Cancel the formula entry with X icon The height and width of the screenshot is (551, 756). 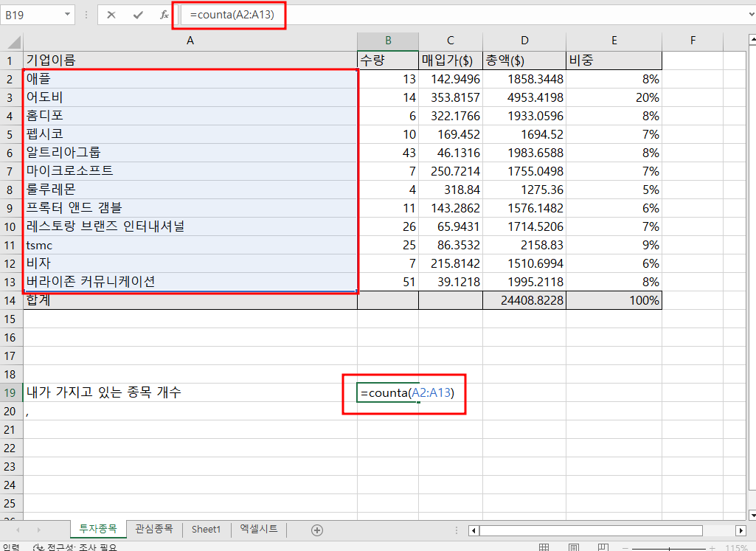click(111, 15)
